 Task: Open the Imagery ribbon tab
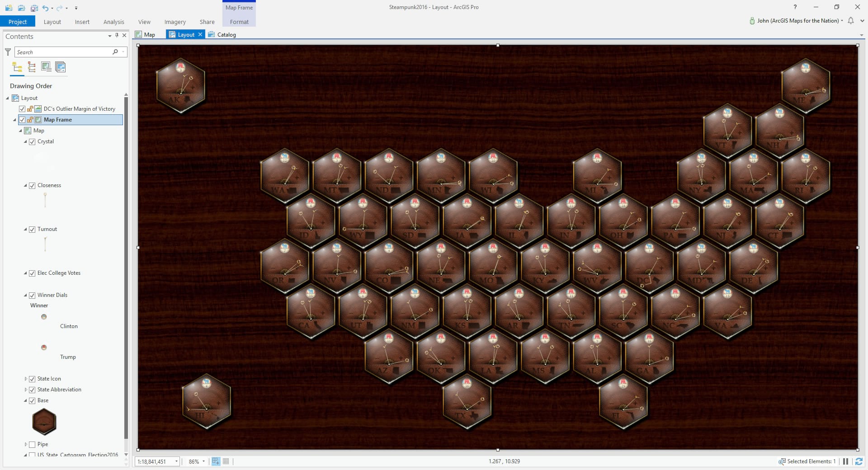[175, 22]
